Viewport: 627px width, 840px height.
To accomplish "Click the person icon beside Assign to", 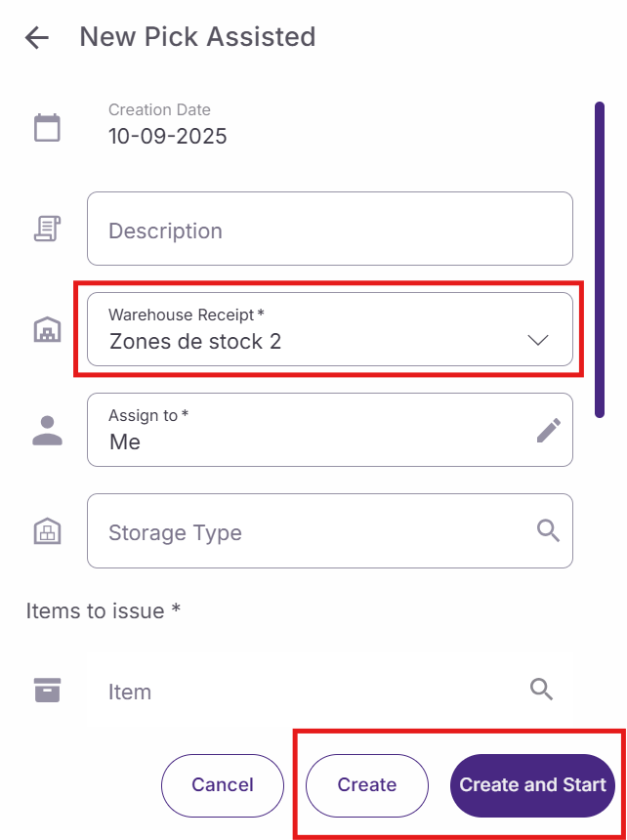I will 47,431.
